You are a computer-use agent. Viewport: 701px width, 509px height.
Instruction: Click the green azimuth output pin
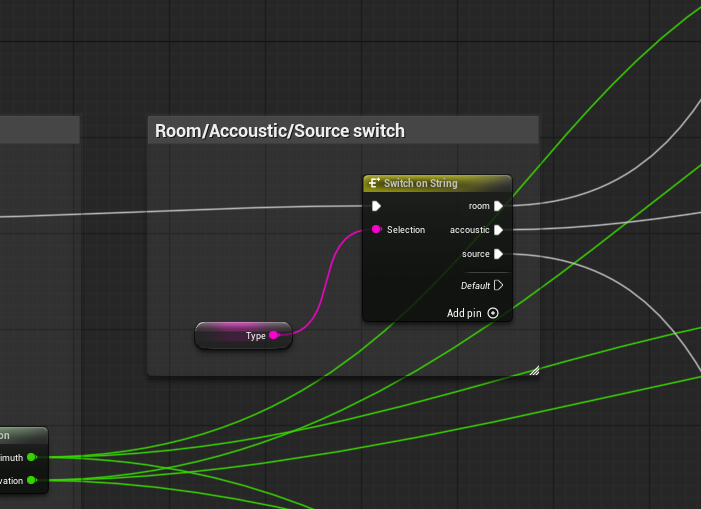click(32, 457)
